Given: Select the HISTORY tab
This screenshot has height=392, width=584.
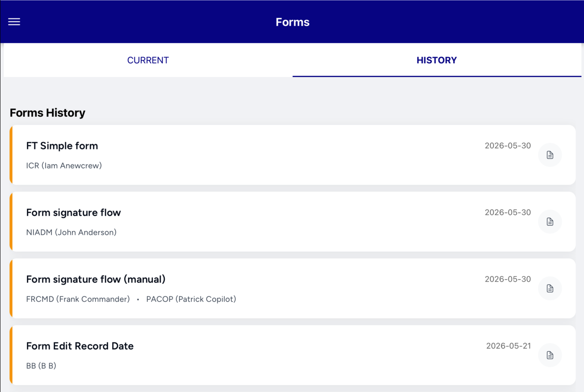Looking at the screenshot, I should tap(437, 60).
